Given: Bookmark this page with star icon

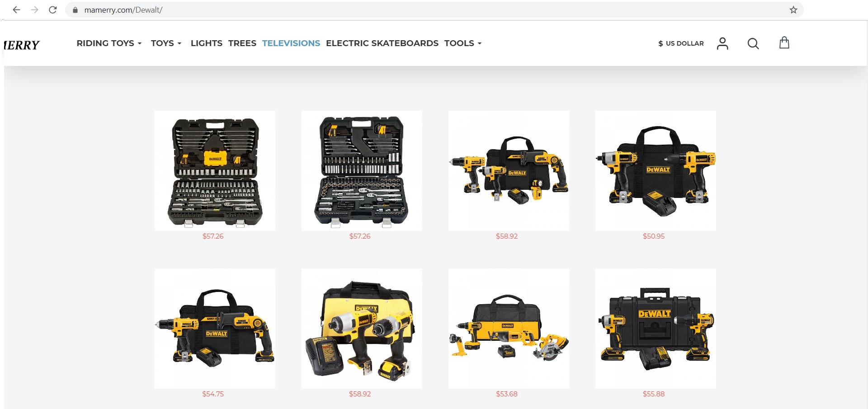Looking at the screenshot, I should click(793, 10).
